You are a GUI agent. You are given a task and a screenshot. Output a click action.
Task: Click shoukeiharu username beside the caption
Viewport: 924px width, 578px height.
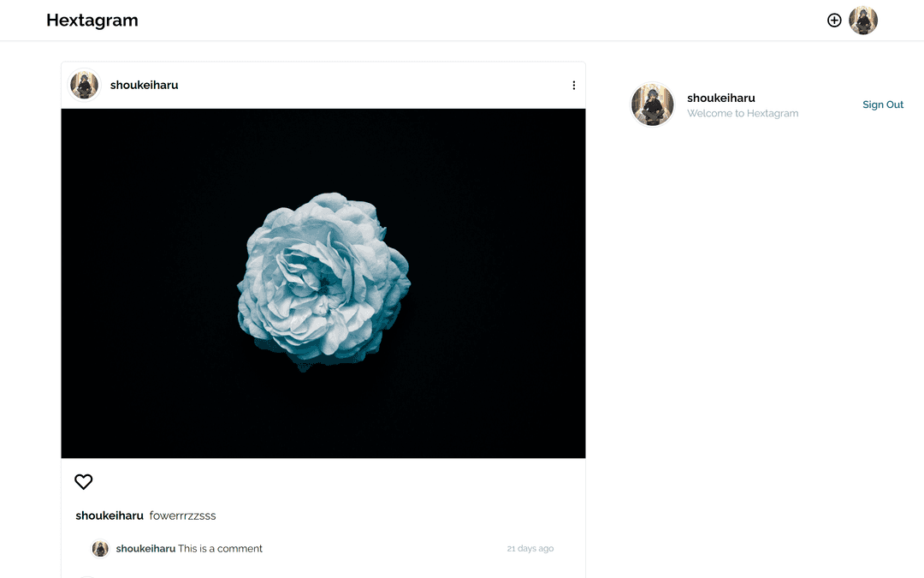click(110, 515)
